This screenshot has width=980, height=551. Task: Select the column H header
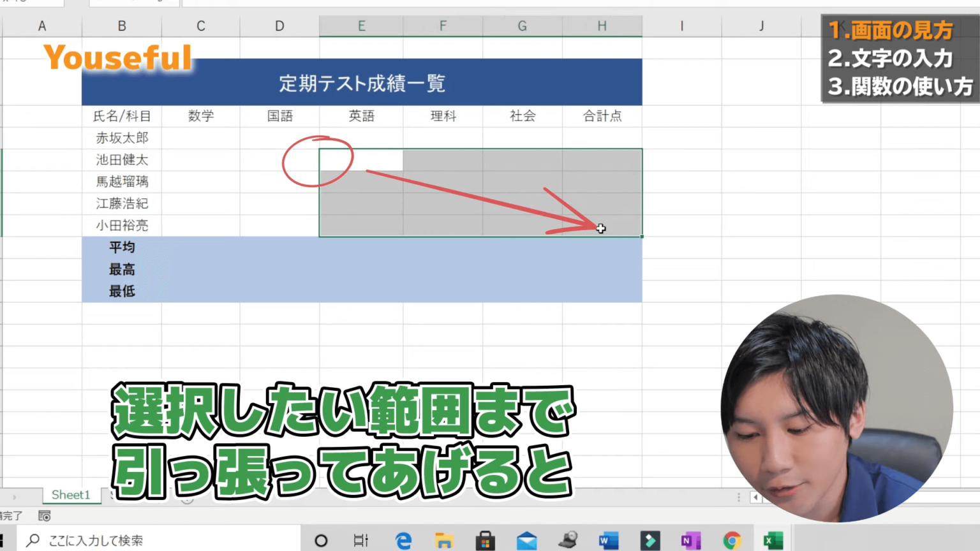602,26
